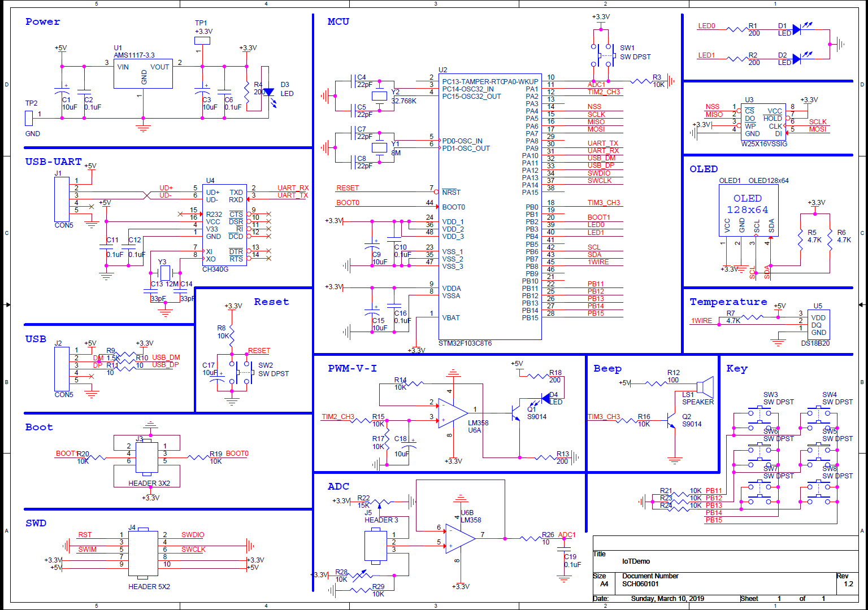Click the 'MCU' section title
868x610 pixels.
click(338, 22)
